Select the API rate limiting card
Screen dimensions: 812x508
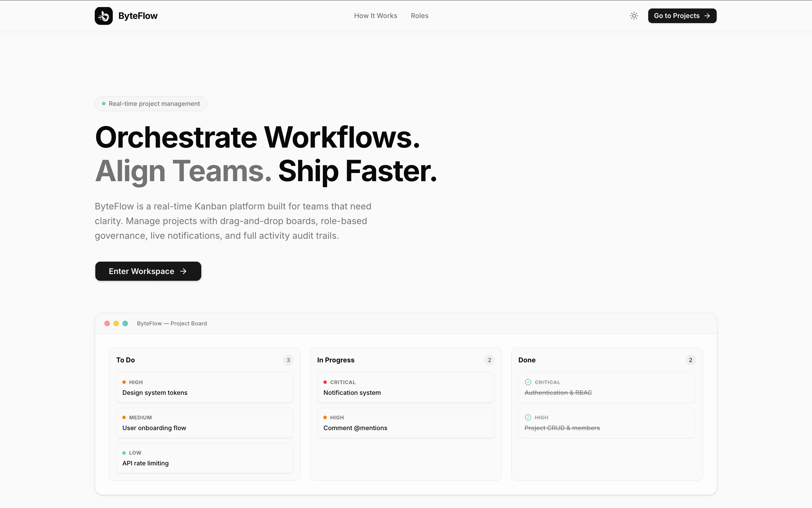click(205, 458)
